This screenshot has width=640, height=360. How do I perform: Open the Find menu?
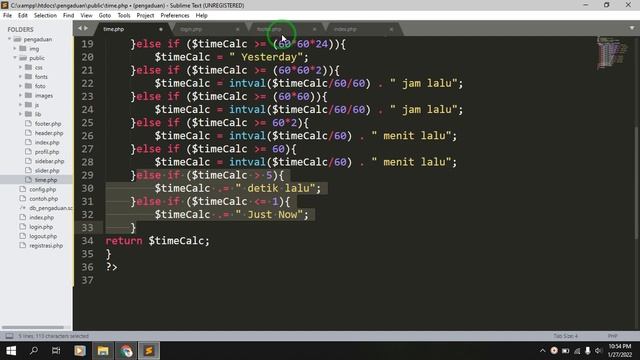[68, 16]
